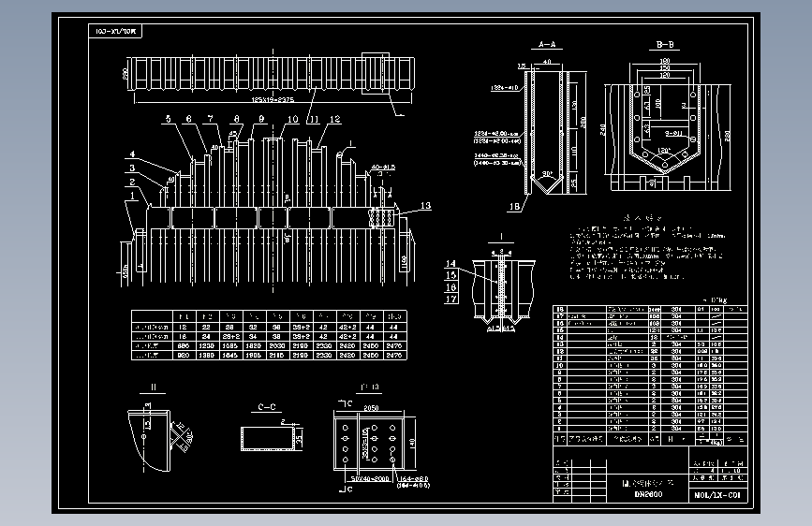Screen dimensions: 812x526
Task: Click the 140 height dimension beside the plate detail
Action: [412, 444]
